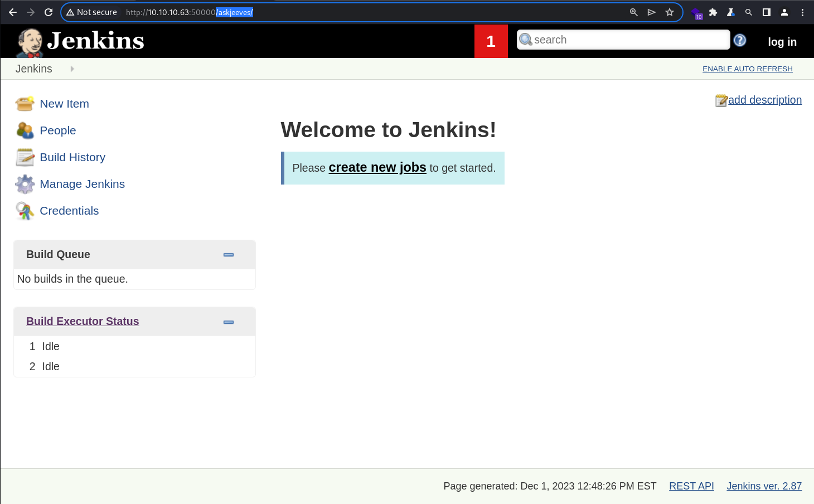
Task: Bookmark this page with star icon
Action: [670, 12]
